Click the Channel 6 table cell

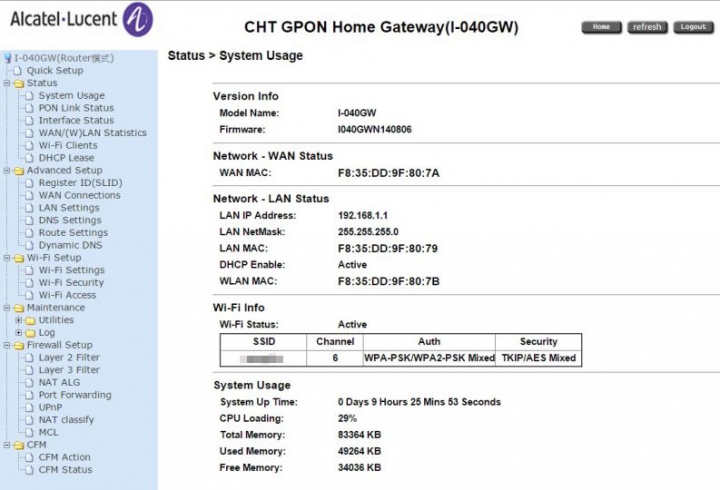335,358
